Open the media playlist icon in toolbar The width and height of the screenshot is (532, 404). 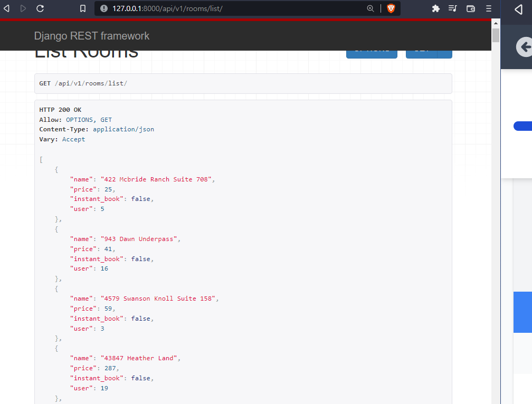(453, 8)
